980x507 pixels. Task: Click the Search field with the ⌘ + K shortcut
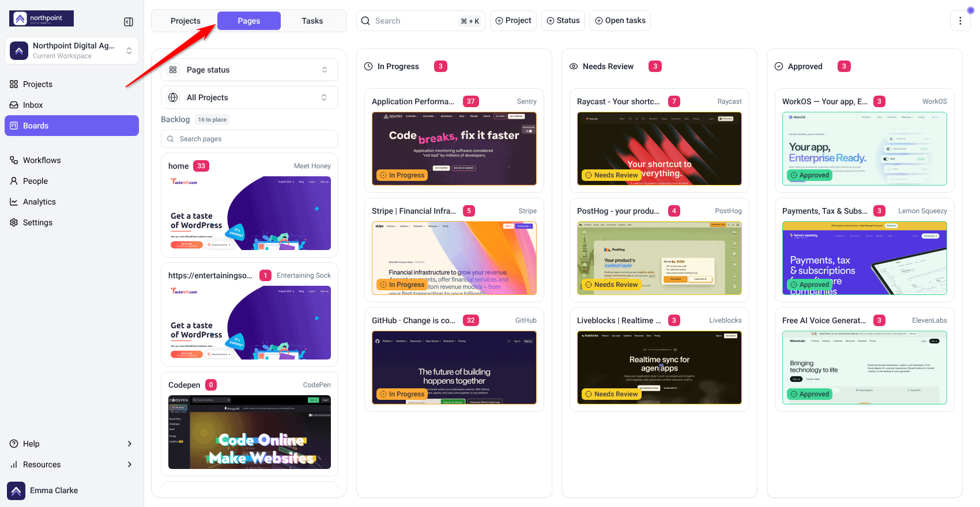[x=421, y=21]
